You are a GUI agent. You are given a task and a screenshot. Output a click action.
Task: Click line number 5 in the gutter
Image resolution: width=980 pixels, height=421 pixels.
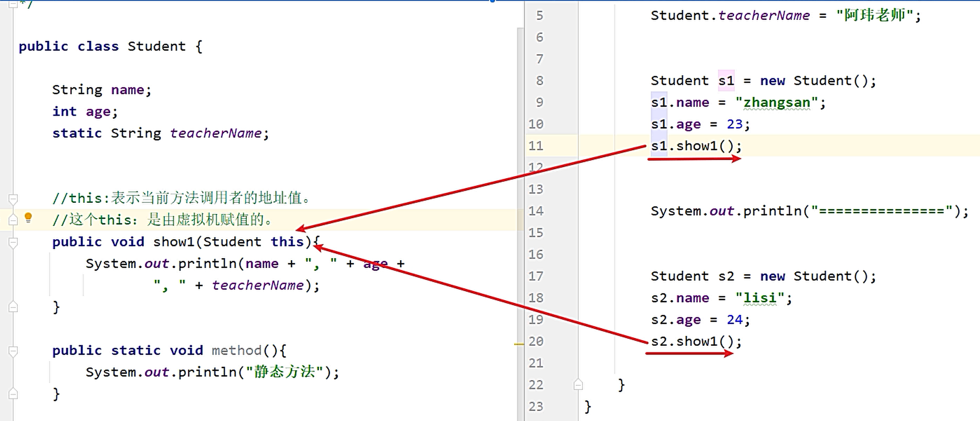pos(539,16)
